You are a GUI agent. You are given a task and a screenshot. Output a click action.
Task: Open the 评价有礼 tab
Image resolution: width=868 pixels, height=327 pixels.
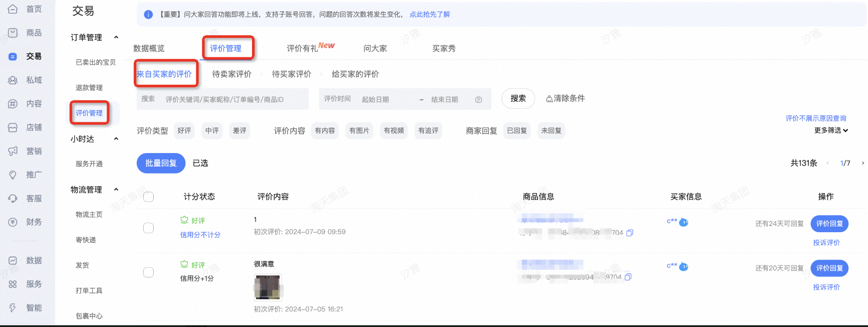310,47
